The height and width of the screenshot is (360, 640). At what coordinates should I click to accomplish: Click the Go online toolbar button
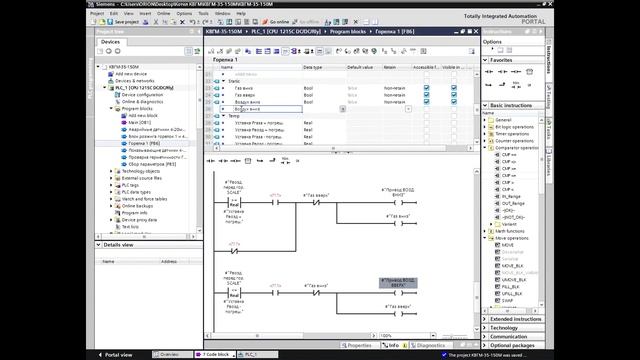tap(276, 22)
